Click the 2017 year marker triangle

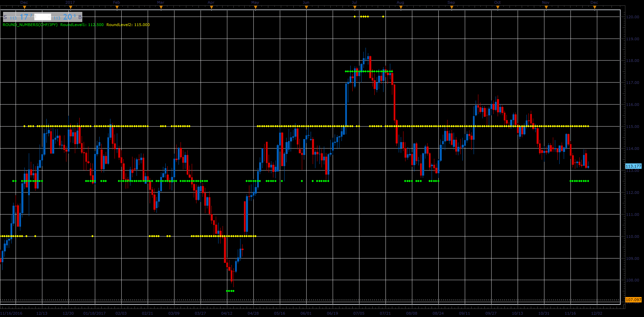click(70, 7)
